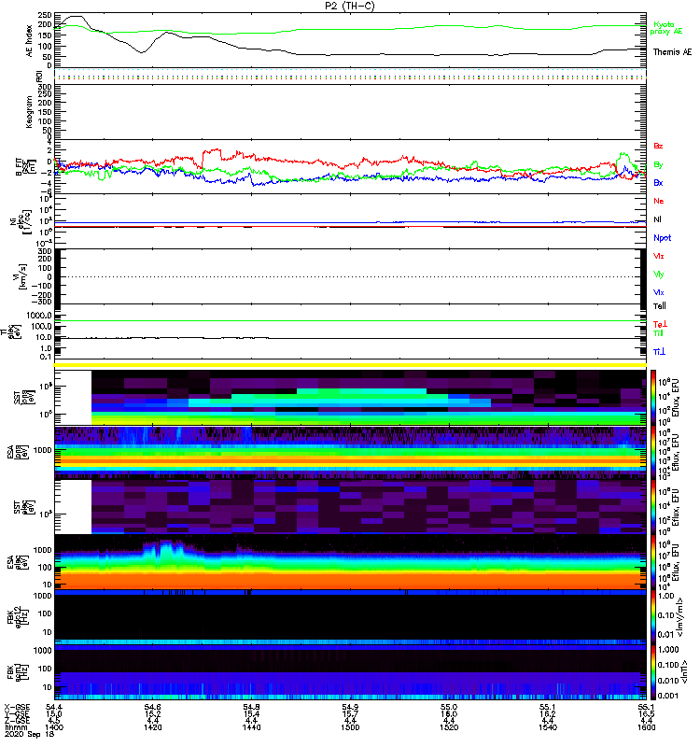Click the Y-GSE value "15.0"
The image size is (700, 747).
tap(54, 713)
